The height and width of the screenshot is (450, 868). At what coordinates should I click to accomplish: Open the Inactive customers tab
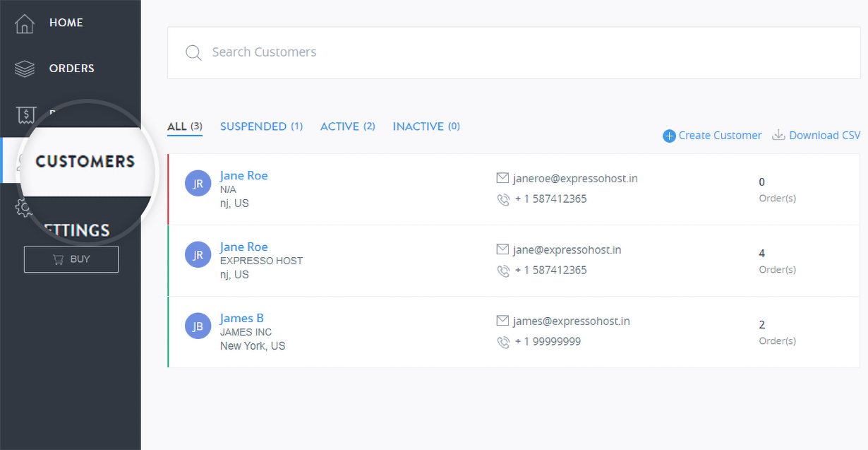(x=426, y=126)
